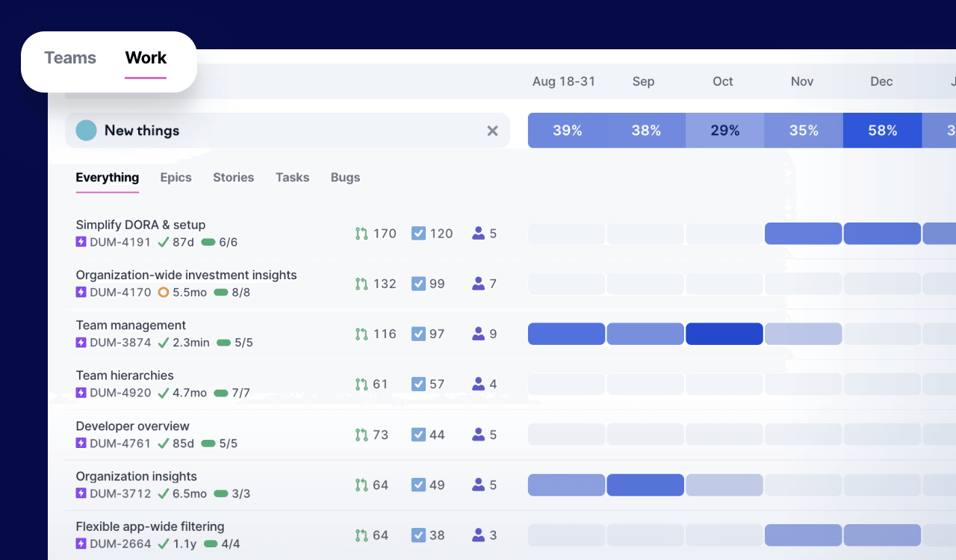Click pull request icon for Simplify DORA & setup
Viewport: 956px width, 560px height.
361,234
